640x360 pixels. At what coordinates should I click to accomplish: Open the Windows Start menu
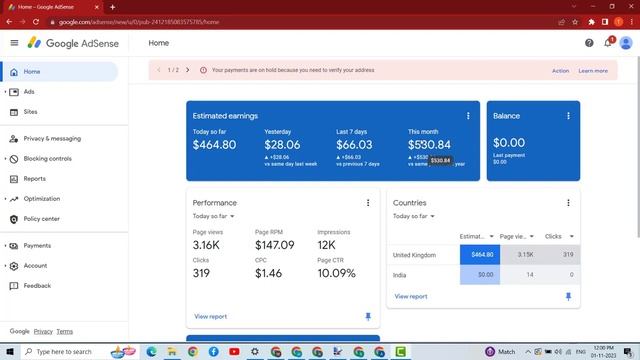pyautogui.click(x=9, y=351)
